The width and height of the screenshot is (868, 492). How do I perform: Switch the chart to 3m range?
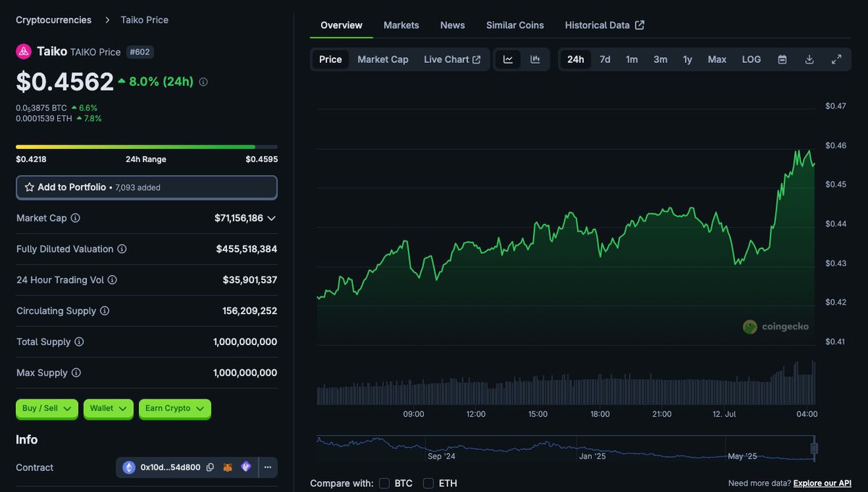click(x=660, y=59)
